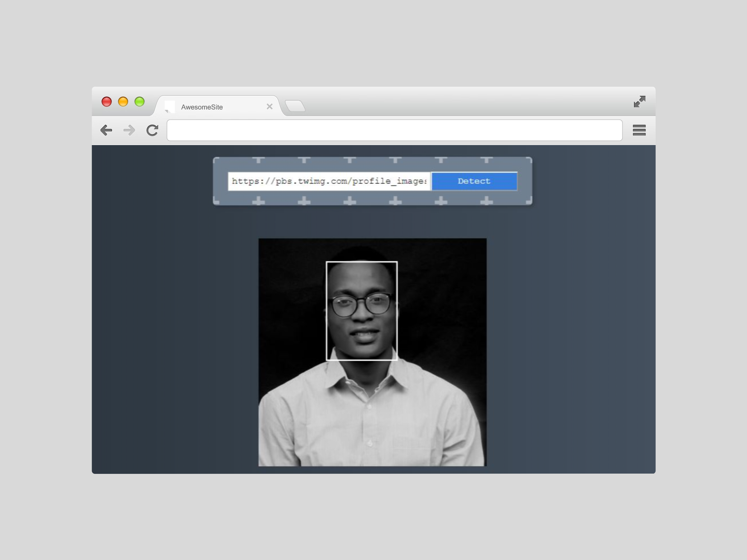Open a new tab with the blank tab button
Viewport: 747px width, 560px height.
[x=295, y=106]
